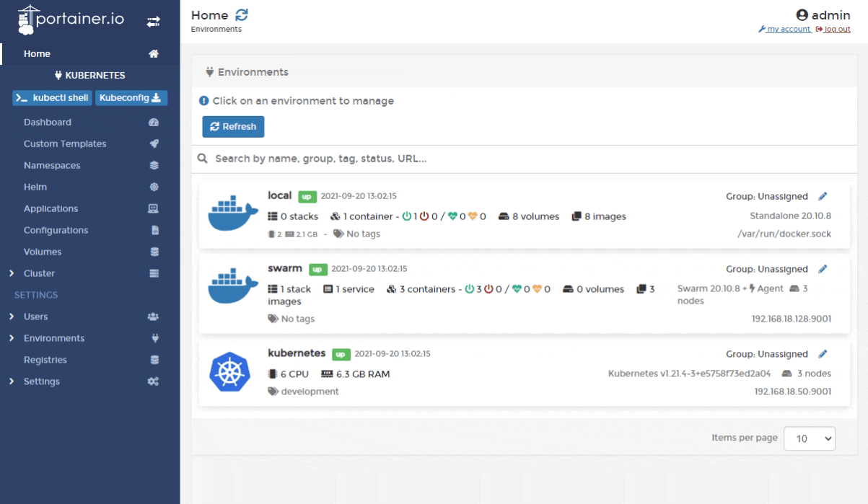Image resolution: width=868 pixels, height=504 pixels.
Task: Open Dashboard in sidebar
Action: [48, 123]
